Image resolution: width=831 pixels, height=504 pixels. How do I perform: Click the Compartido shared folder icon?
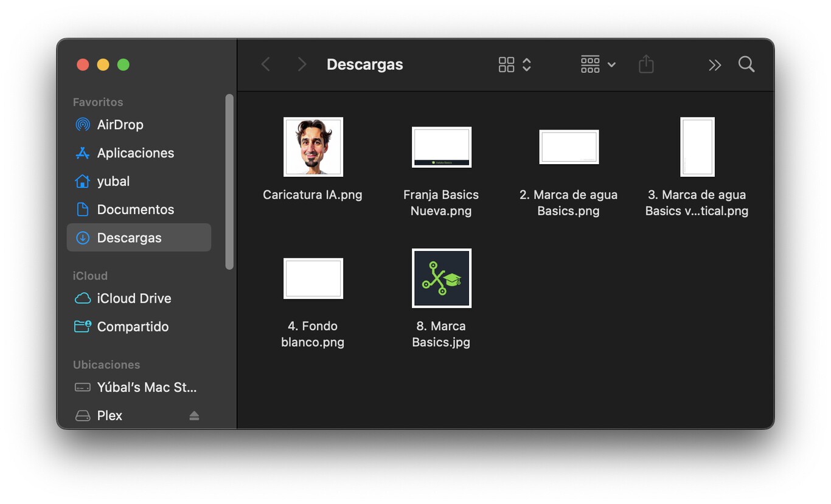click(x=82, y=326)
